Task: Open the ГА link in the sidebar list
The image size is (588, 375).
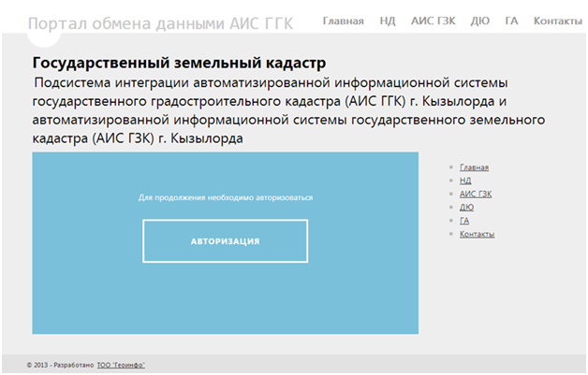Action: pyautogui.click(x=464, y=221)
